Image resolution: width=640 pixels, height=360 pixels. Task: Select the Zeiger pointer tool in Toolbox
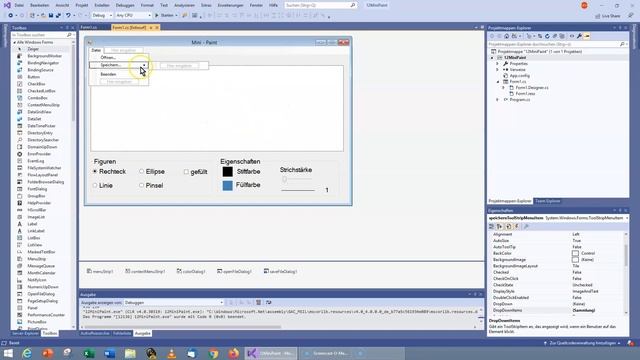coord(33,49)
